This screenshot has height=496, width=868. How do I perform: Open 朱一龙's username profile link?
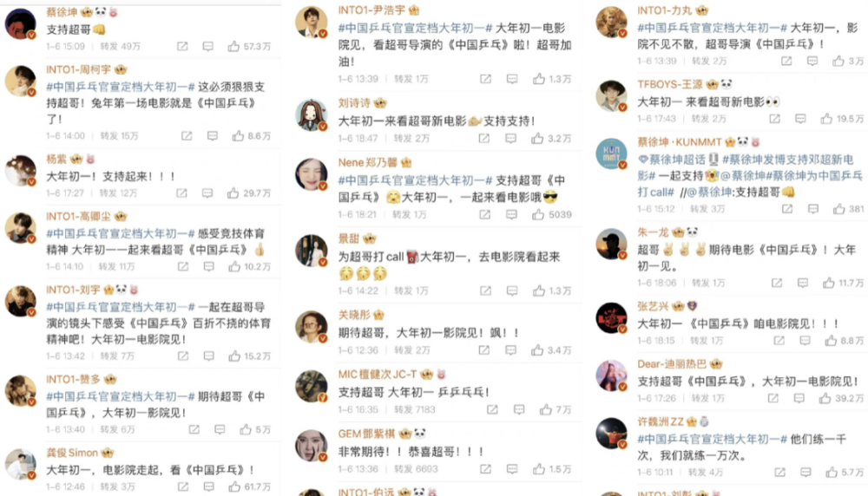(x=653, y=232)
